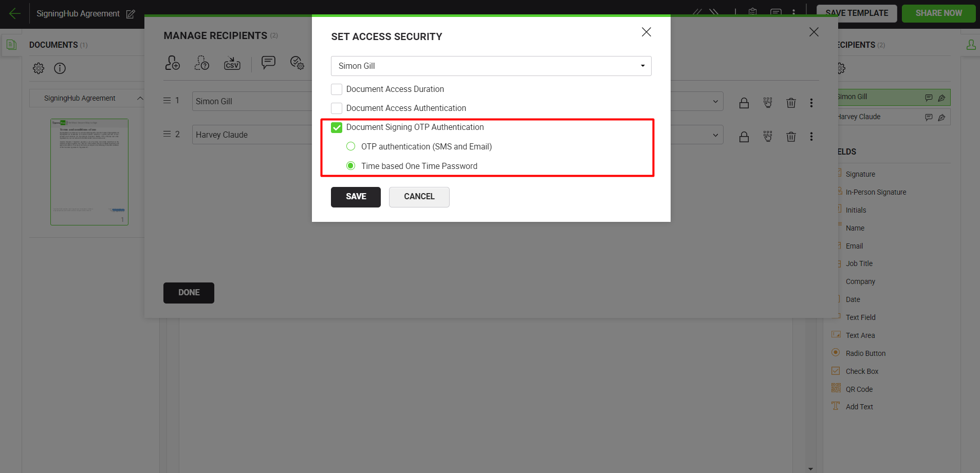This screenshot has width=980, height=473.
Task: Collapse the SigningHub Agreement document section
Action: [140, 98]
